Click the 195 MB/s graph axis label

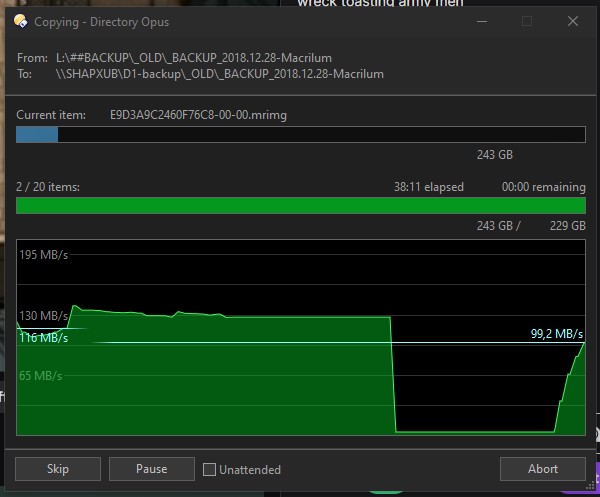(44, 256)
